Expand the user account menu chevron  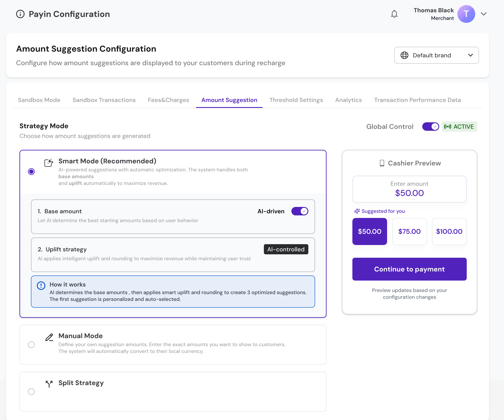484,14
